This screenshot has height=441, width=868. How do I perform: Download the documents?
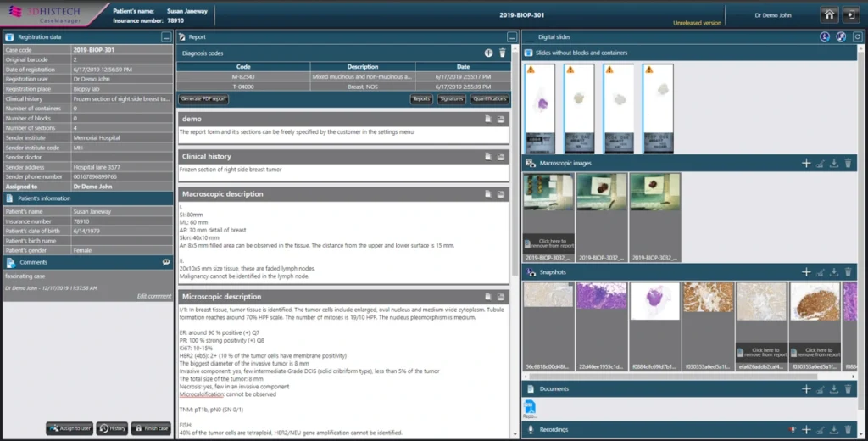click(x=834, y=389)
